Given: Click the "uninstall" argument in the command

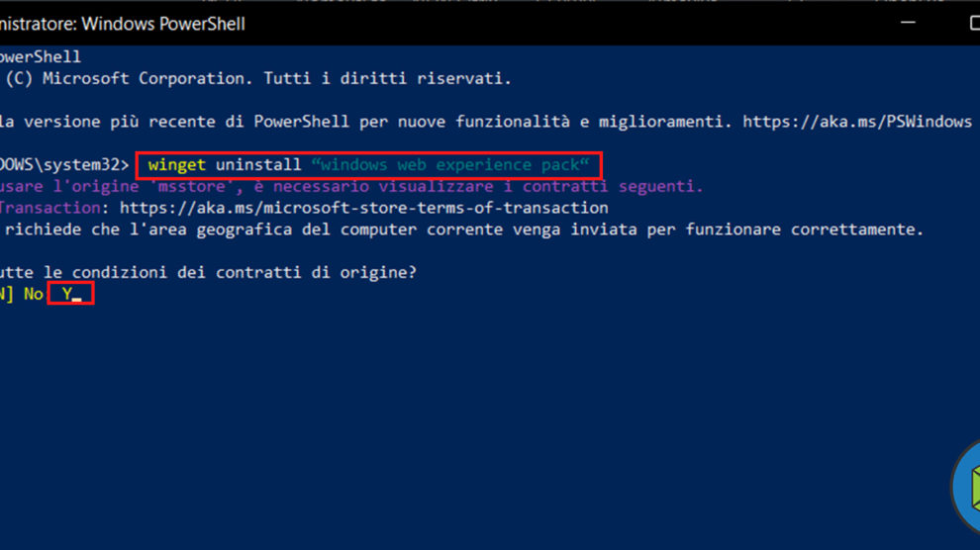Looking at the screenshot, I should (x=258, y=164).
